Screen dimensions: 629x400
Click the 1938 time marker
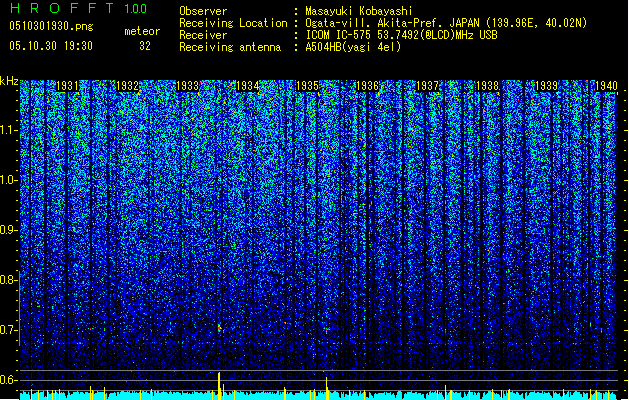487,85
